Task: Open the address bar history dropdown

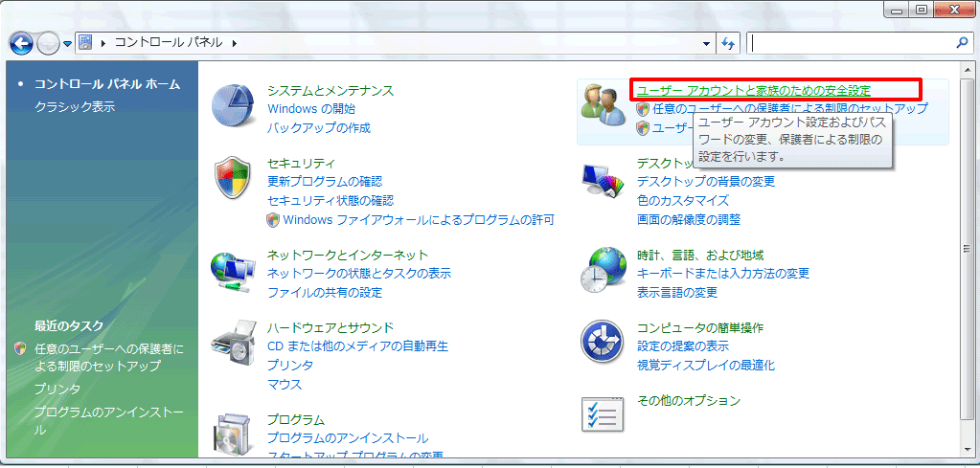Action: tap(706, 43)
